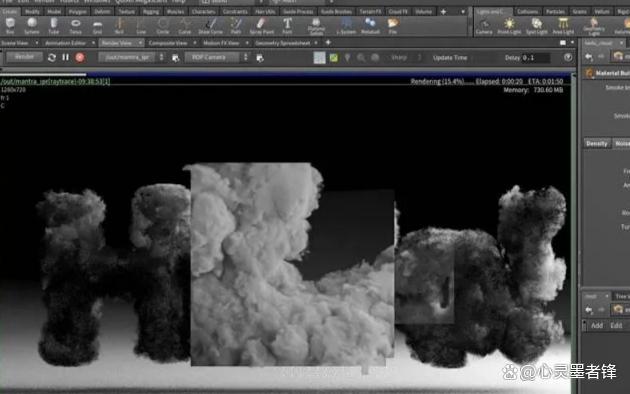
Task: Toggle the render region selection icon
Action: 319,58
